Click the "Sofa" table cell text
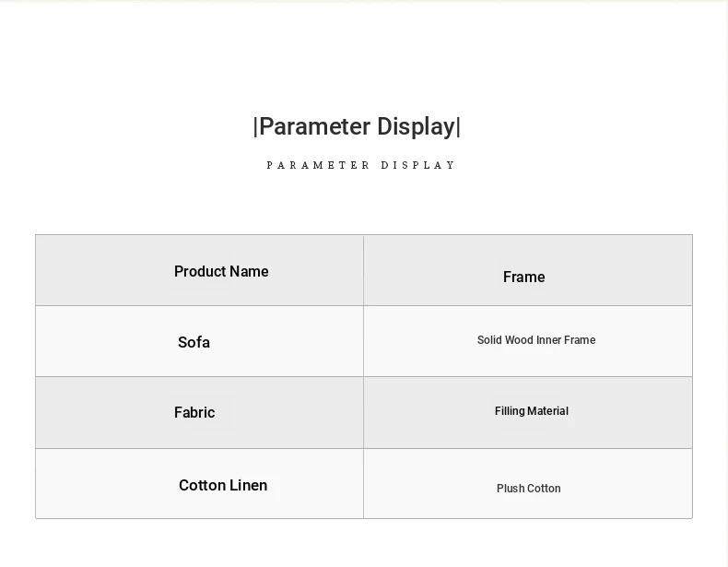728x567 pixels. (x=194, y=343)
